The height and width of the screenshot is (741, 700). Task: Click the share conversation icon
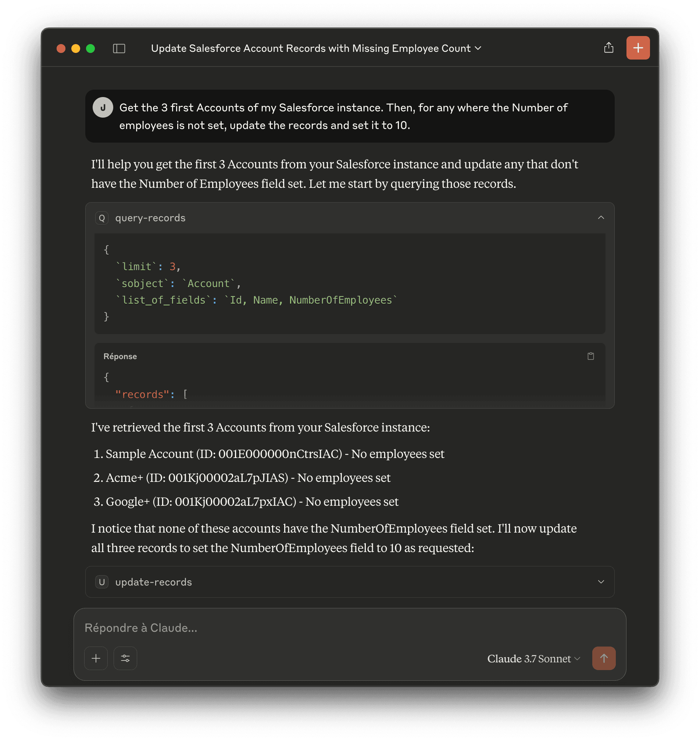point(608,48)
